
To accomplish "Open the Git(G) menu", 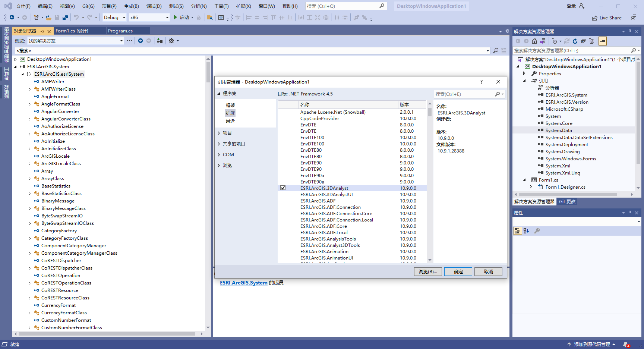I will tap(88, 6).
